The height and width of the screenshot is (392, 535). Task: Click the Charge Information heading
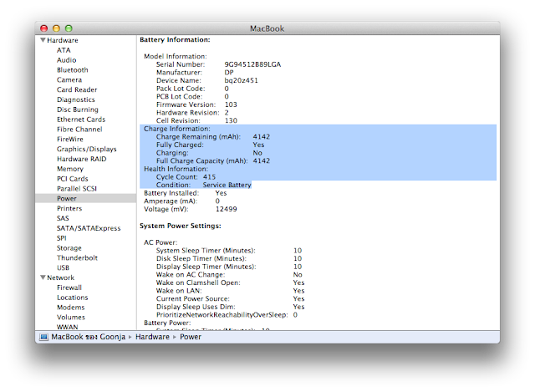176,129
